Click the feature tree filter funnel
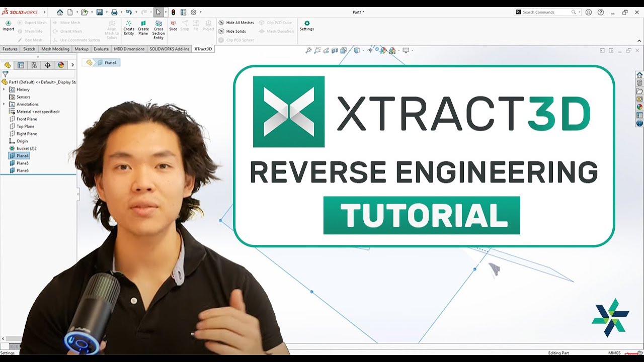Screen dimensions: 644x362 tap(5, 74)
